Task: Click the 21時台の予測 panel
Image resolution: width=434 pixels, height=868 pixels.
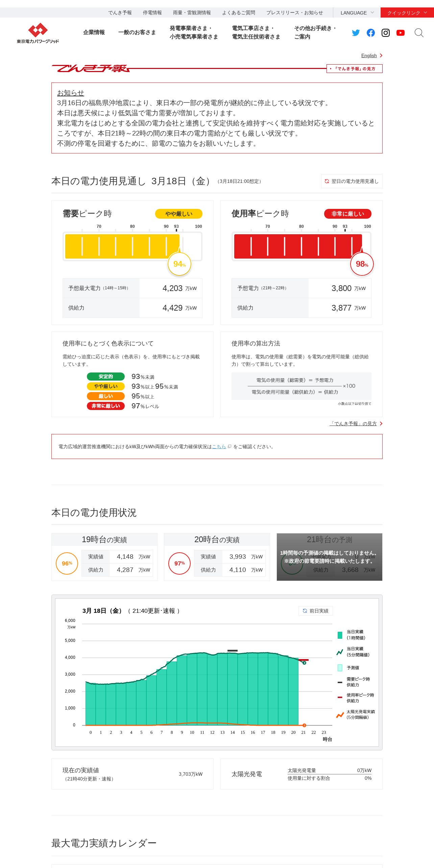Action: click(x=330, y=557)
